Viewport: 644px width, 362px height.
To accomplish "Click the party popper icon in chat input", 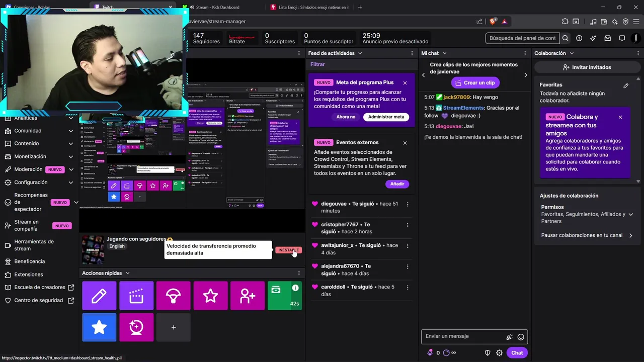I will (x=509, y=337).
